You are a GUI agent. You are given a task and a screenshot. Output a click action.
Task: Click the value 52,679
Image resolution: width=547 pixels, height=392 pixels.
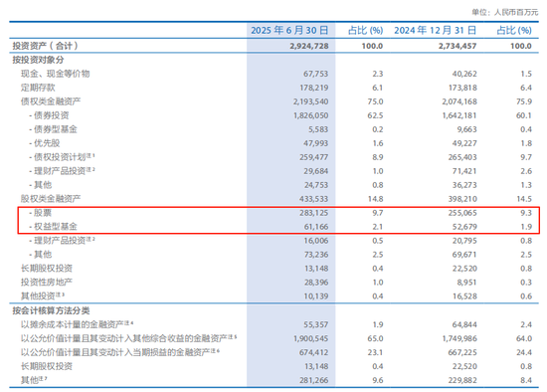coord(464,227)
